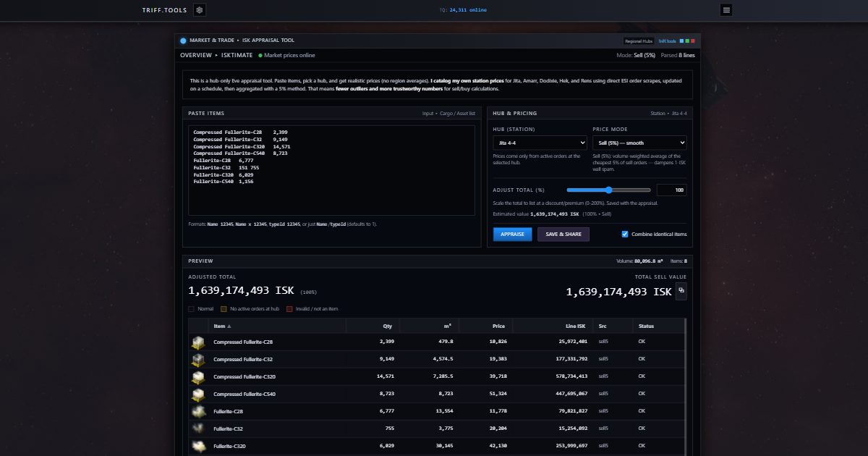Click the No active orders legend box
Viewport: 868px width, 456px height.
tap(224, 309)
